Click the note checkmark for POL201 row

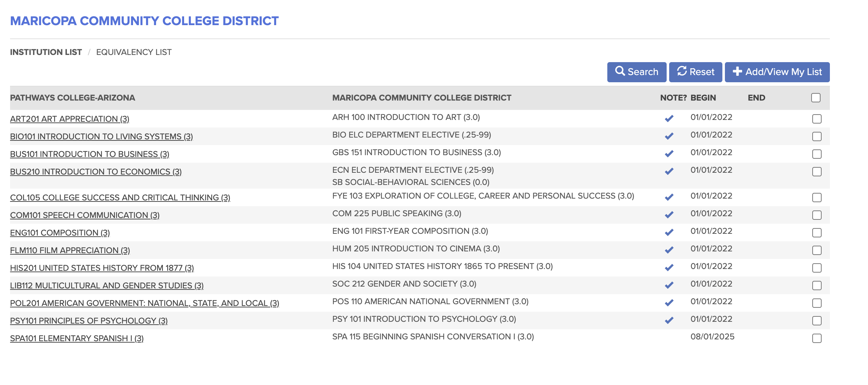click(x=669, y=303)
